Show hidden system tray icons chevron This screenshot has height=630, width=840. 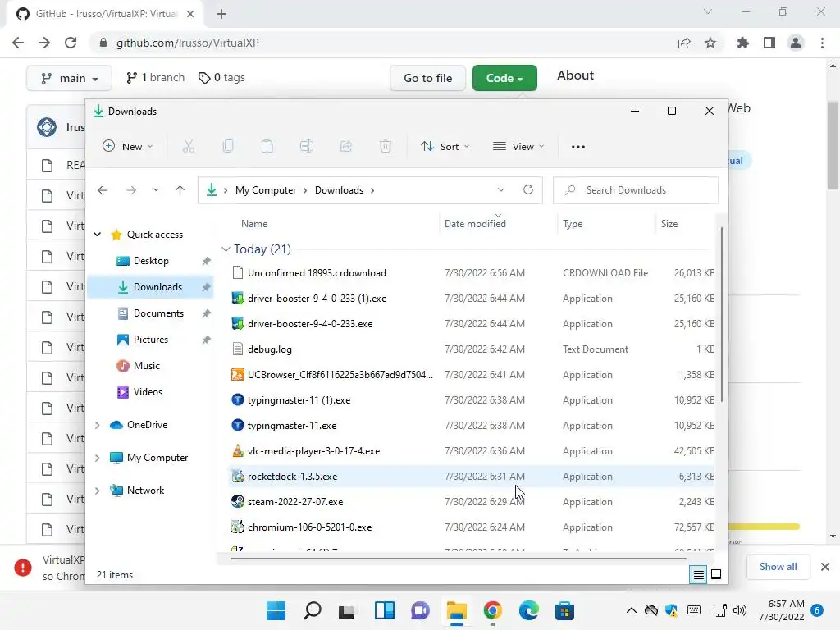coord(632,610)
